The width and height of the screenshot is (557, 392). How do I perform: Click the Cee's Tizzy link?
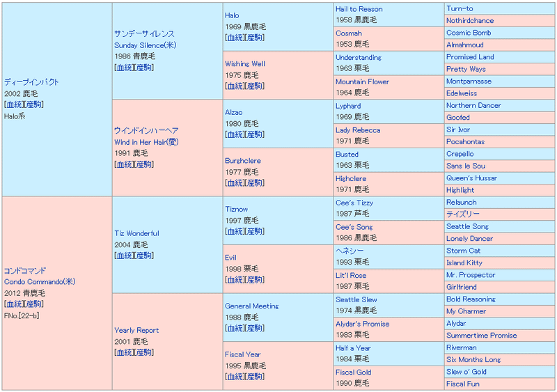coord(354,203)
